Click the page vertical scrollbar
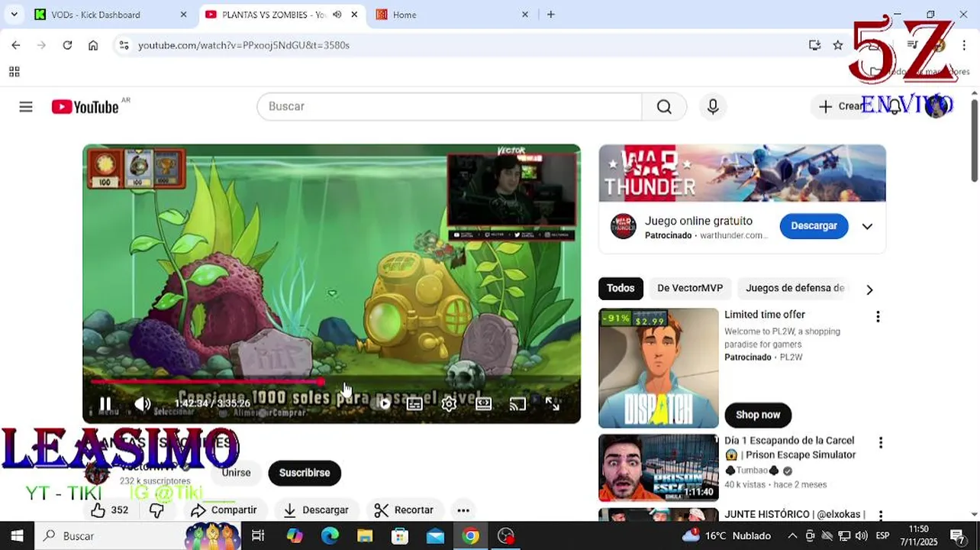The width and height of the screenshot is (980, 550). tap(974, 140)
